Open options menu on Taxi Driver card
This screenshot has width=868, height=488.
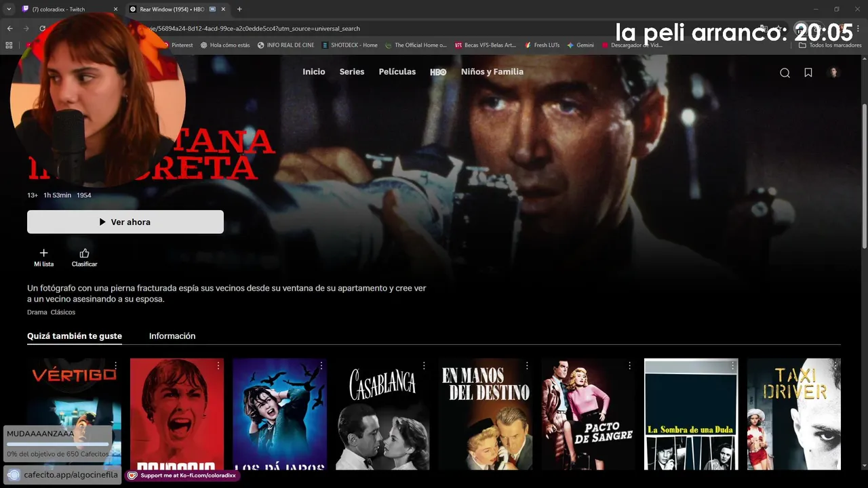tap(835, 365)
